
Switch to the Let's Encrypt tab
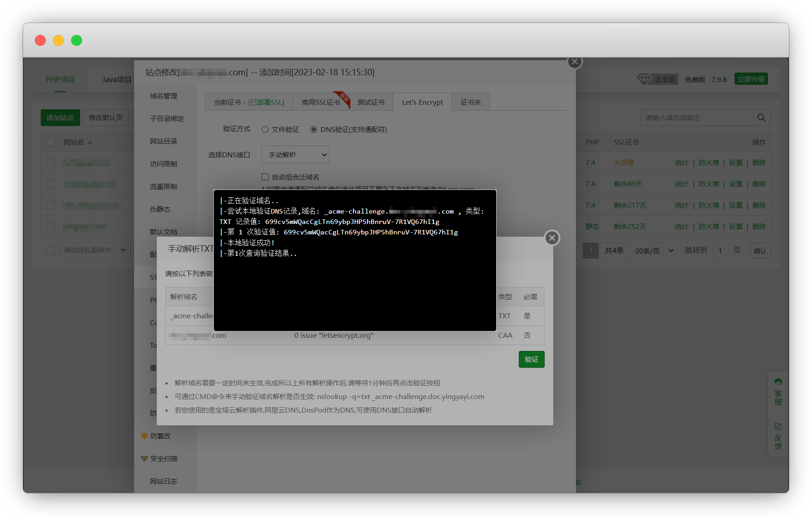[422, 102]
